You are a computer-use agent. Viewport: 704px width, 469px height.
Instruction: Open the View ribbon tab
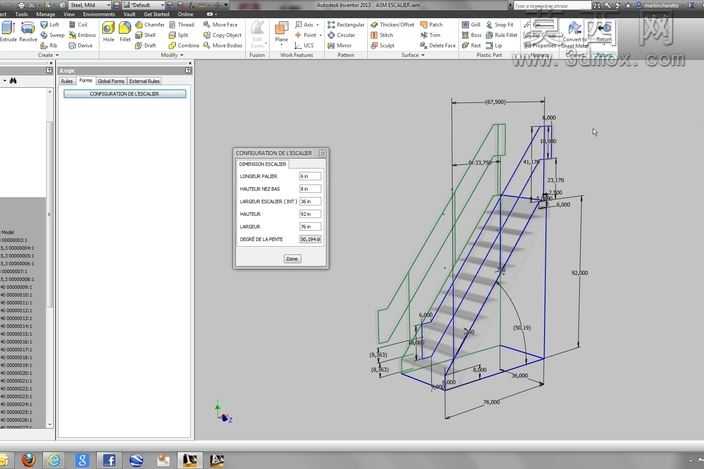69,14
